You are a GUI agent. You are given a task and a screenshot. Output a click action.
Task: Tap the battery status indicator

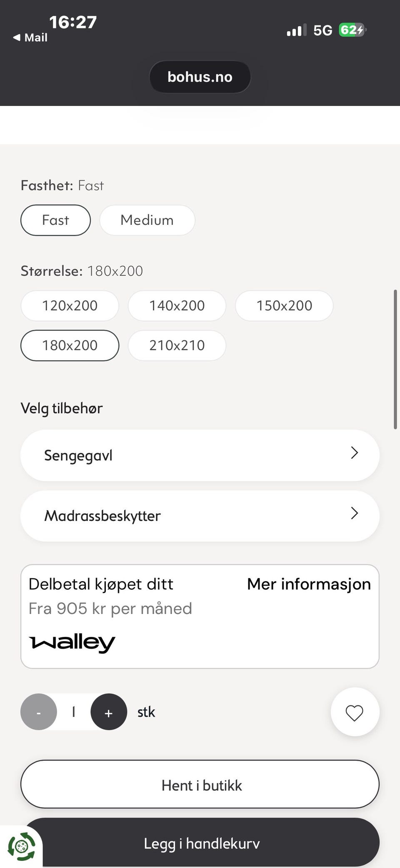coord(352,30)
